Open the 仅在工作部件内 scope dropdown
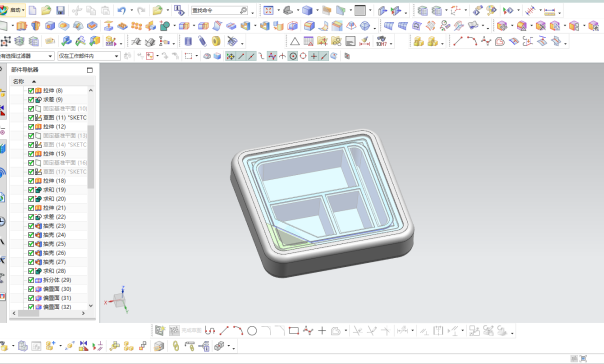Image resolution: width=604 pixels, height=364 pixels. coord(116,56)
